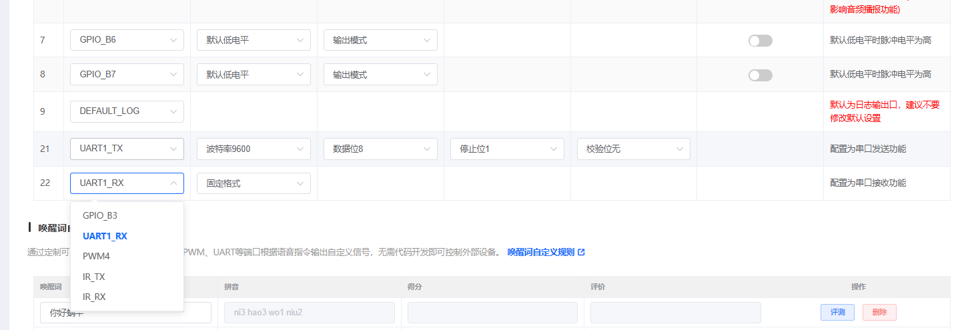Open the UART1_TX pin dropdown
Viewport: 980px width, 330px height.
coord(127,149)
